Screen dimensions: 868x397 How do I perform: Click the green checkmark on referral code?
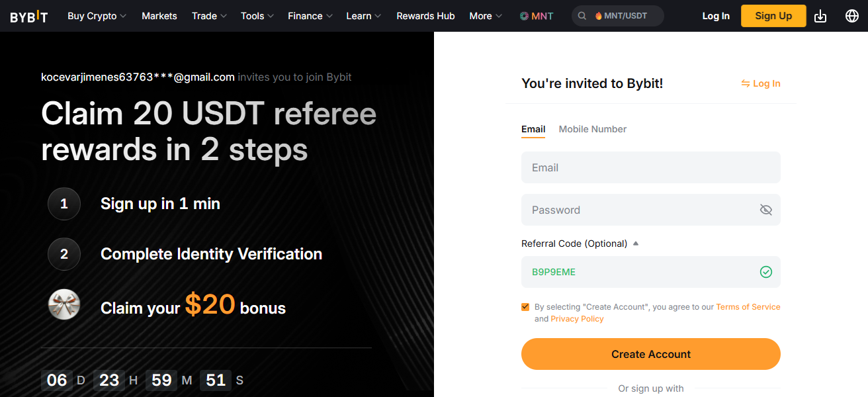point(765,271)
